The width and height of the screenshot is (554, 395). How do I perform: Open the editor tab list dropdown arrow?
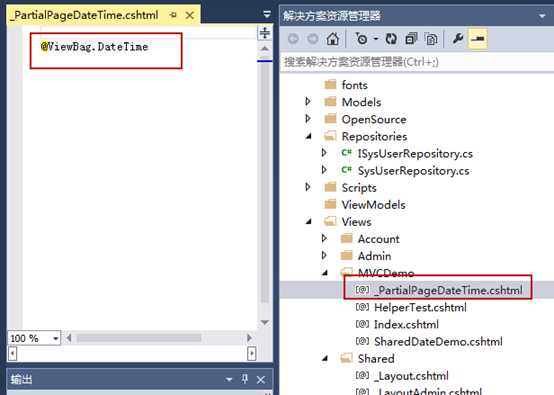(267, 14)
